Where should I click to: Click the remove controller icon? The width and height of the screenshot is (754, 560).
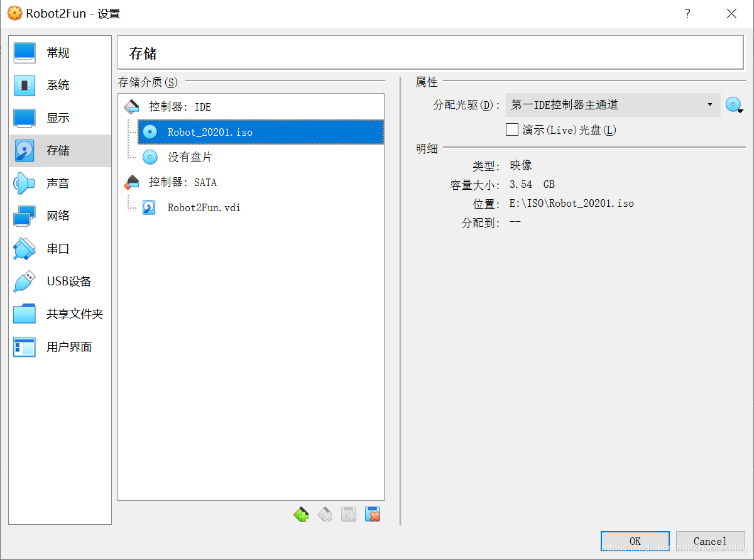325,515
